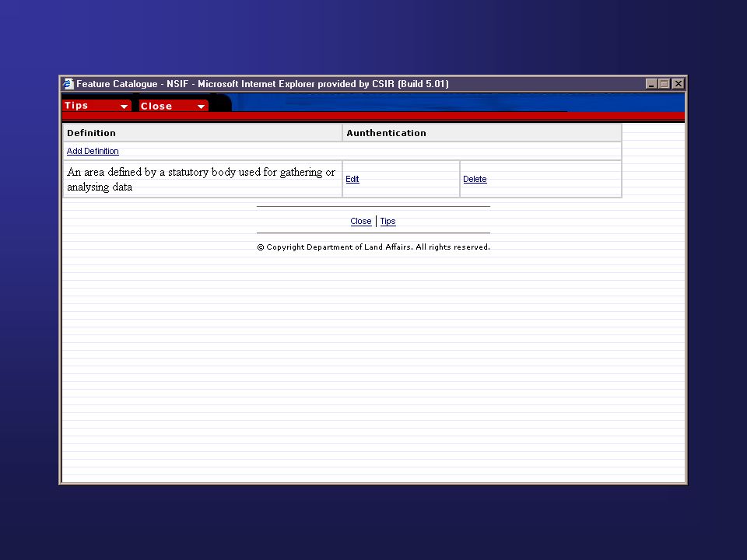The width and height of the screenshot is (747, 560).
Task: Maximize the Feature Catalogue window
Action: [664, 84]
